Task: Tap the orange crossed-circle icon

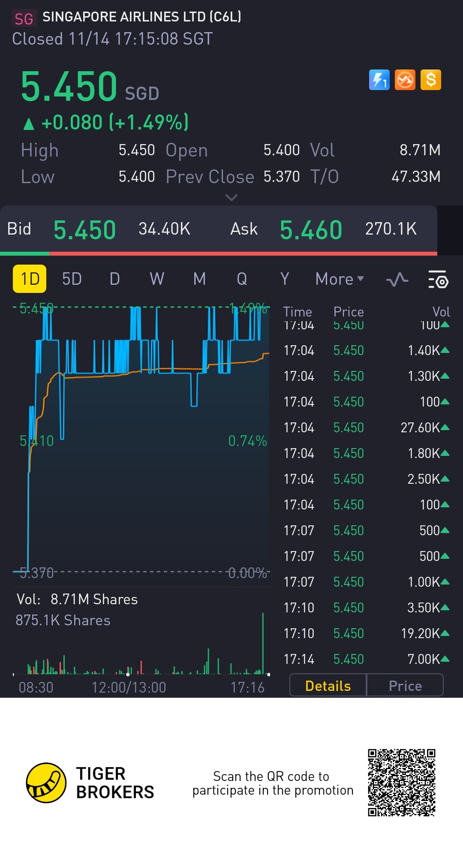Action: (x=405, y=80)
